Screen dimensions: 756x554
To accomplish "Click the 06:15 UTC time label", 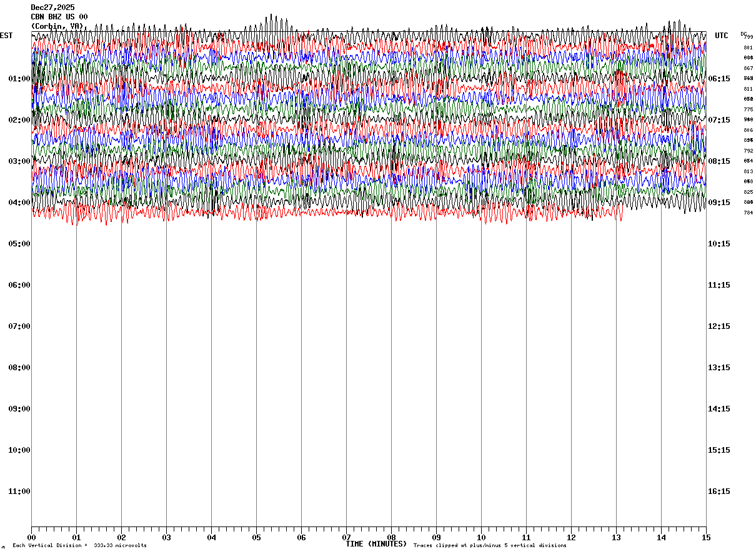I will click(x=719, y=79).
